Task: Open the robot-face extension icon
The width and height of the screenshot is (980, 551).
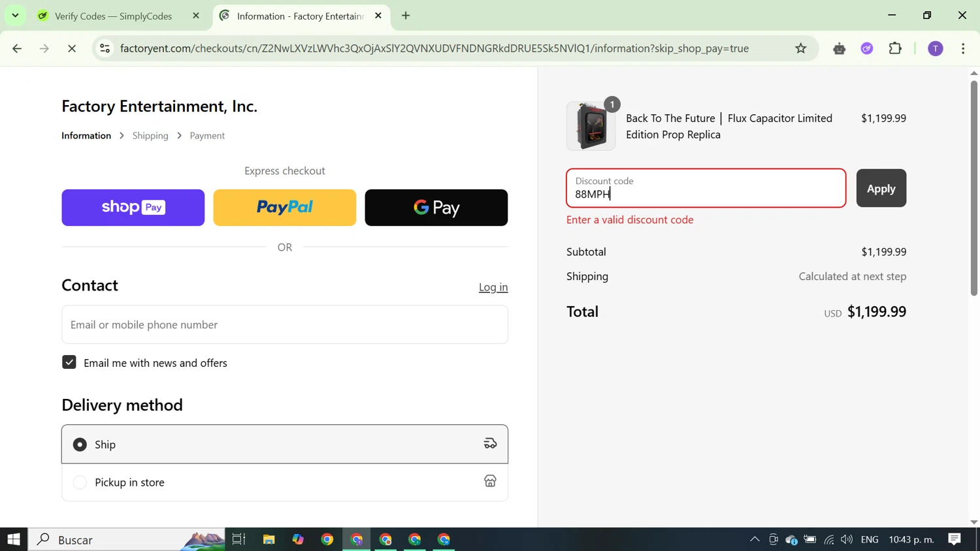Action: [x=840, y=48]
